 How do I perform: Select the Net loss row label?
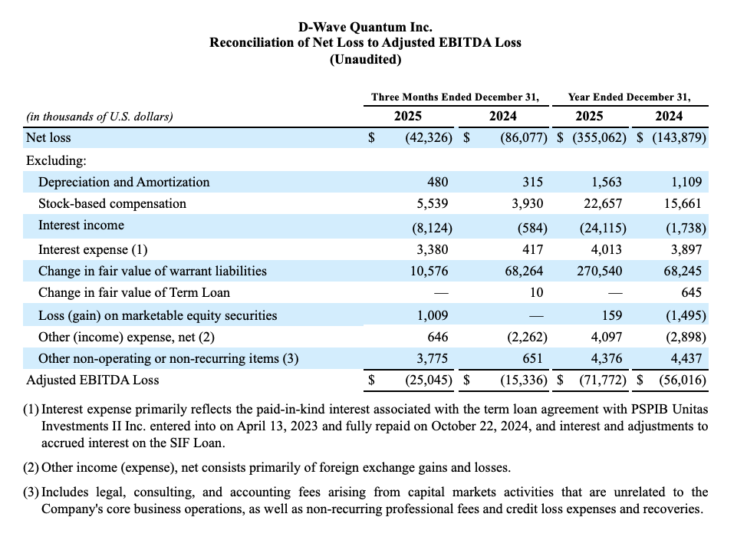coord(48,138)
